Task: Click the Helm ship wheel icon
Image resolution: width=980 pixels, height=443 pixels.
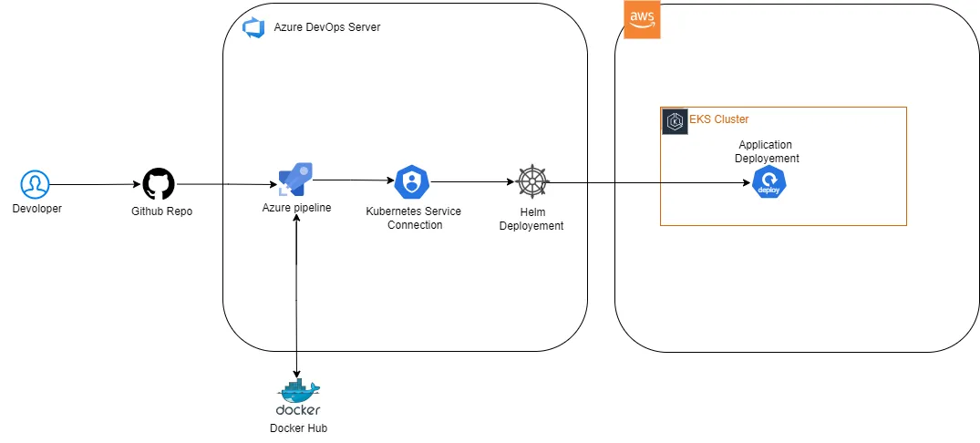Action: point(532,182)
